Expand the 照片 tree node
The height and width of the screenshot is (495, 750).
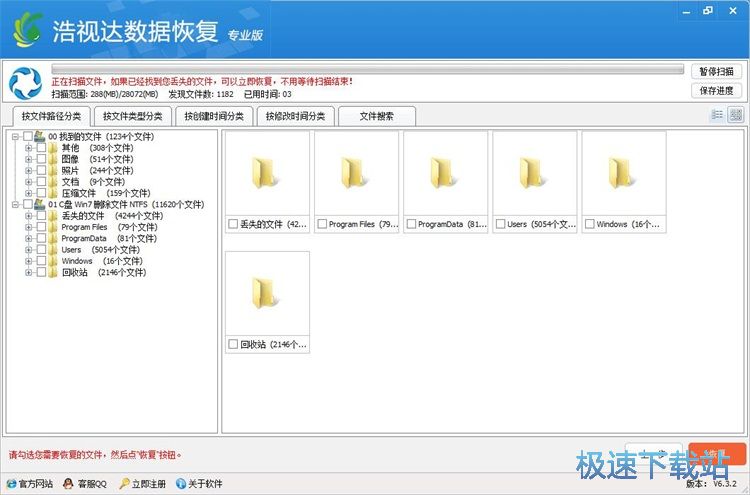29,170
